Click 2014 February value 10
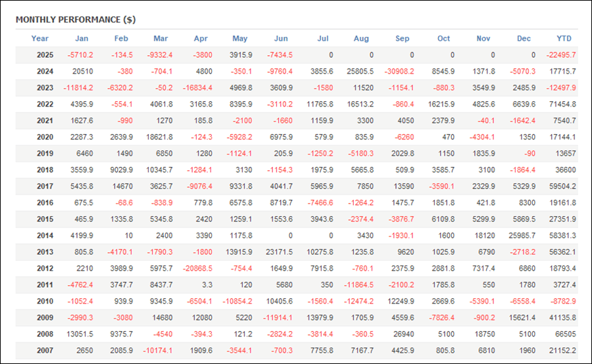This screenshot has height=364, width=592. click(x=129, y=235)
